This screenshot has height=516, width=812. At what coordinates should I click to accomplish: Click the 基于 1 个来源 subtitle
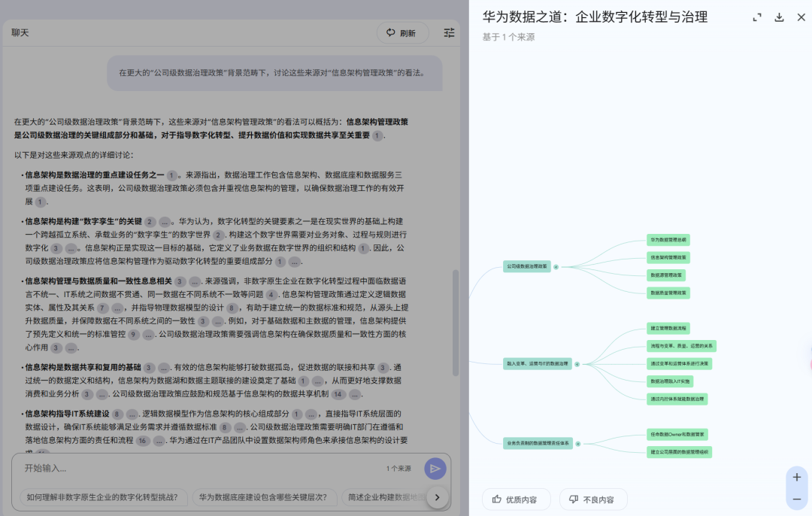pyautogui.click(x=508, y=38)
